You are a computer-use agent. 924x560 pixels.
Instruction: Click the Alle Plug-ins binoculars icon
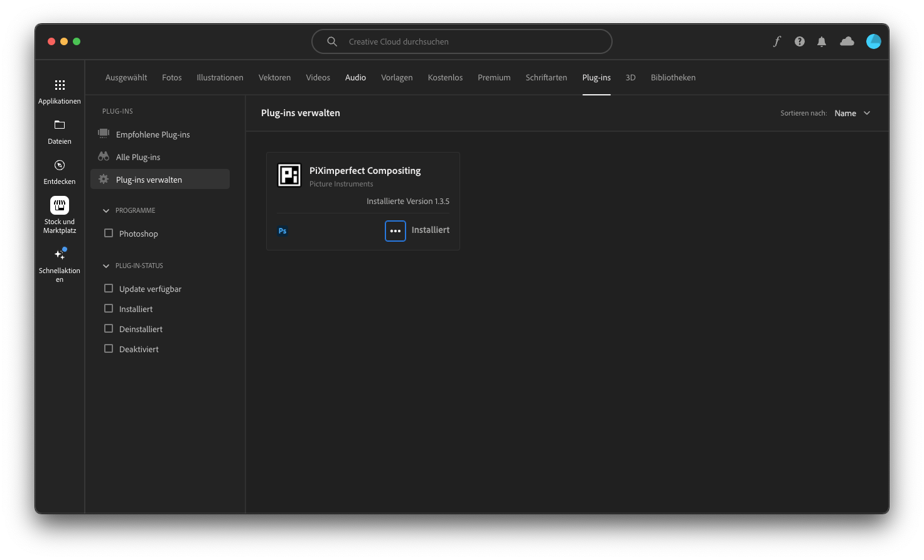pyautogui.click(x=104, y=156)
